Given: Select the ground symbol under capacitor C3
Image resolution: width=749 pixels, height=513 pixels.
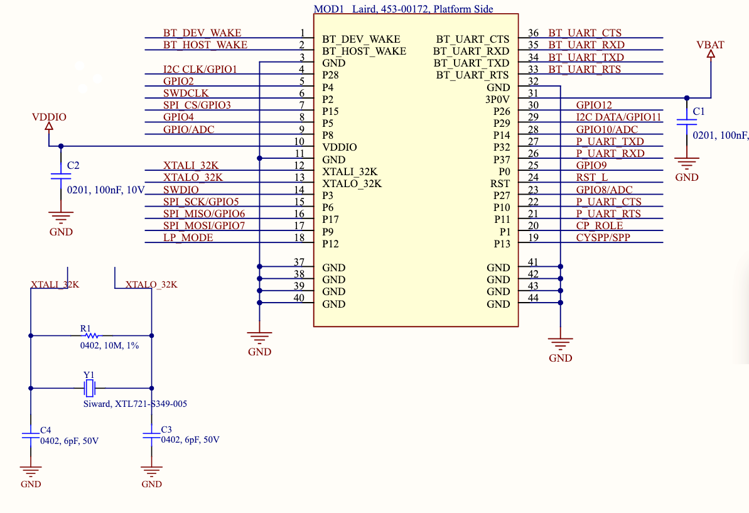Looking at the screenshot, I should click(x=151, y=471).
